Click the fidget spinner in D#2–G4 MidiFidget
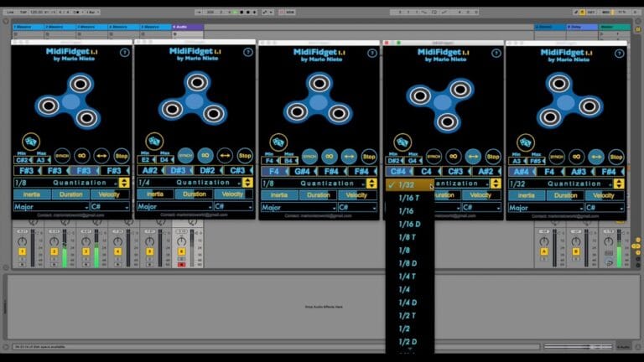The height and width of the screenshot is (362, 644). point(441,105)
